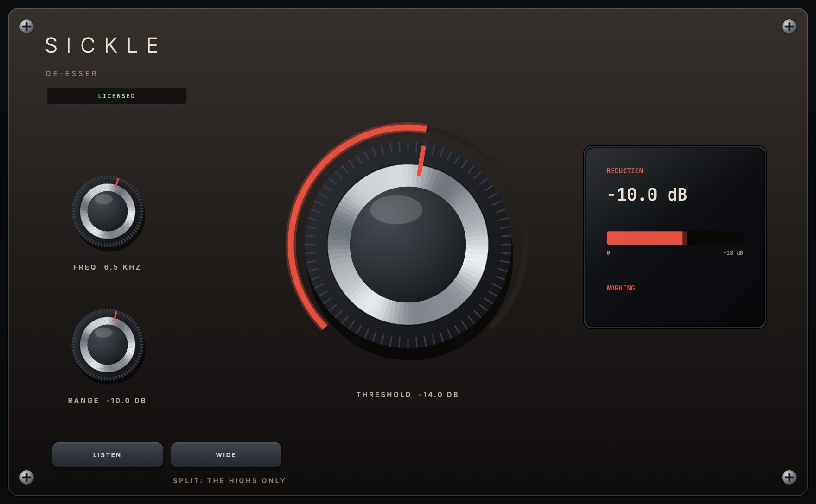Click the -10.0 dB reduction readout

pyautogui.click(x=647, y=195)
